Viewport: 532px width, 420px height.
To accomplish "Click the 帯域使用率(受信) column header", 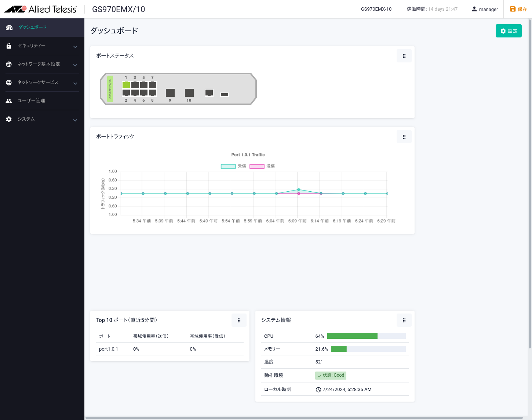I will [208, 336].
